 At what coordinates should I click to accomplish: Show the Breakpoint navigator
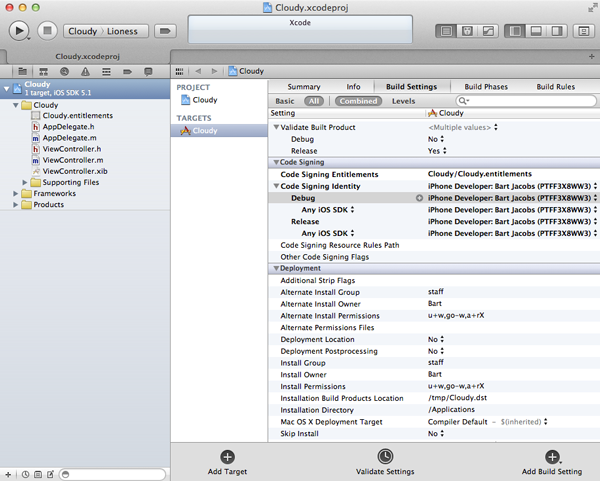127,71
